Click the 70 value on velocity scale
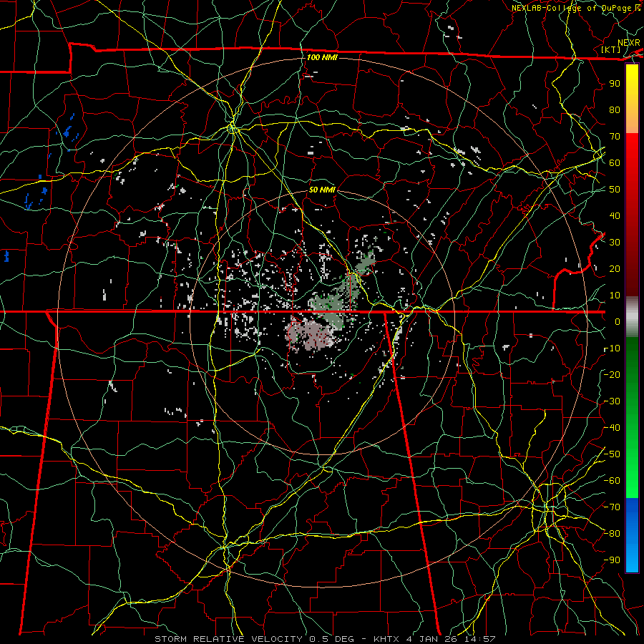Image resolution: width=644 pixels, height=644 pixels. pyautogui.click(x=615, y=137)
